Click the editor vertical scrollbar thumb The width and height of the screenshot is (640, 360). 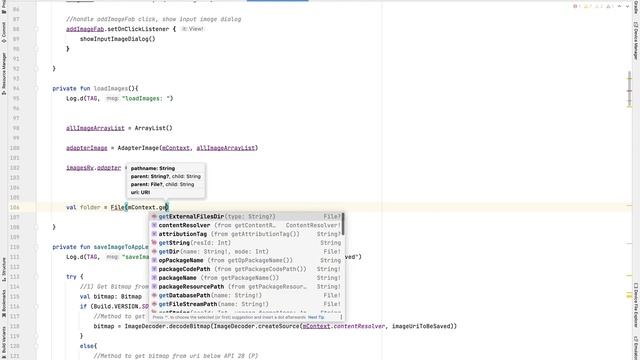pyautogui.click(x=629, y=89)
